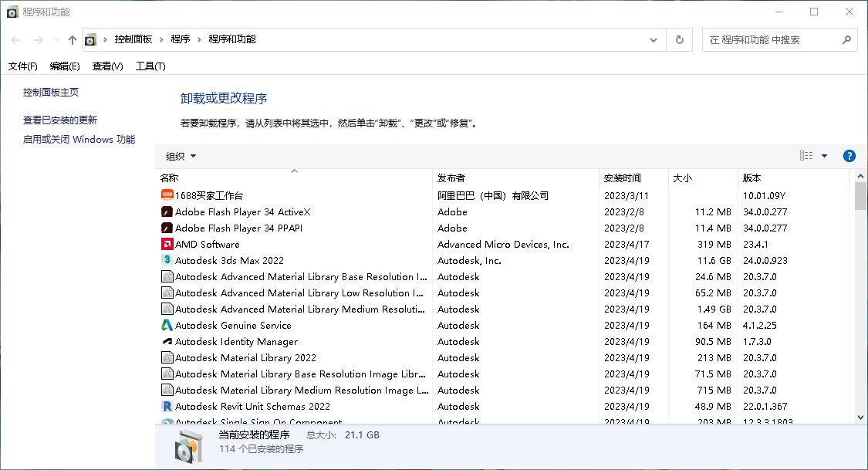This screenshot has height=470, width=868.
Task: Open the address bar history dropdown
Action: 653,39
